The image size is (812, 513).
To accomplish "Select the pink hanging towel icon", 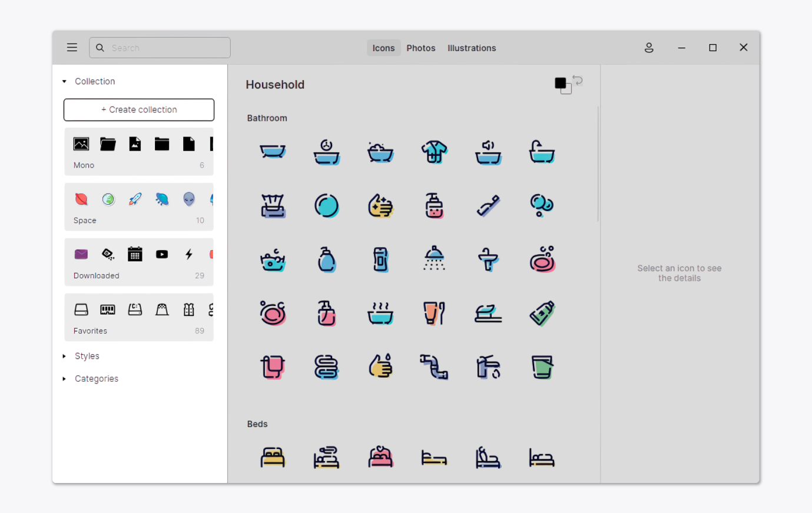I will pyautogui.click(x=273, y=367).
